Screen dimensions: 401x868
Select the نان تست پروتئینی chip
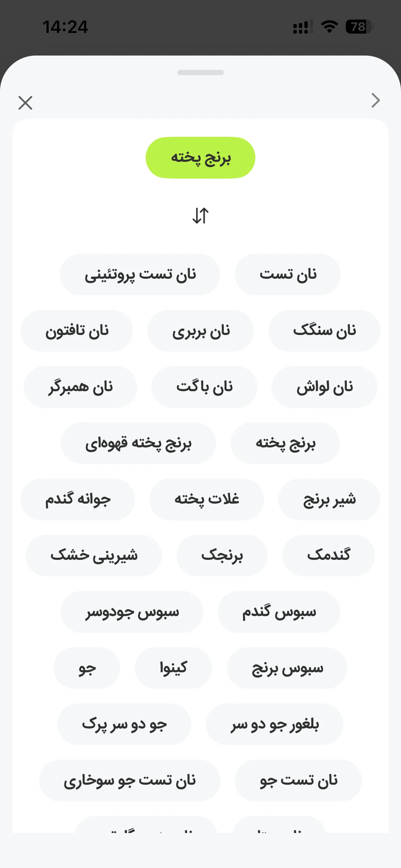coord(140,274)
